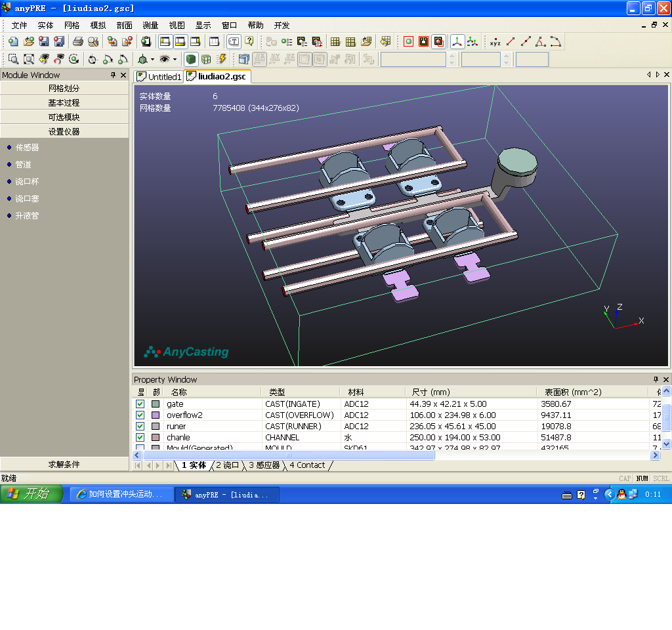
Task: Click the overflow2 purple color swatch
Action: point(156,415)
